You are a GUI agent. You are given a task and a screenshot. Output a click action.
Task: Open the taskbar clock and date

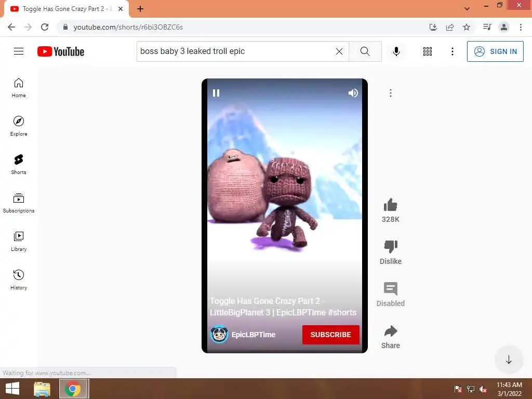click(509, 389)
